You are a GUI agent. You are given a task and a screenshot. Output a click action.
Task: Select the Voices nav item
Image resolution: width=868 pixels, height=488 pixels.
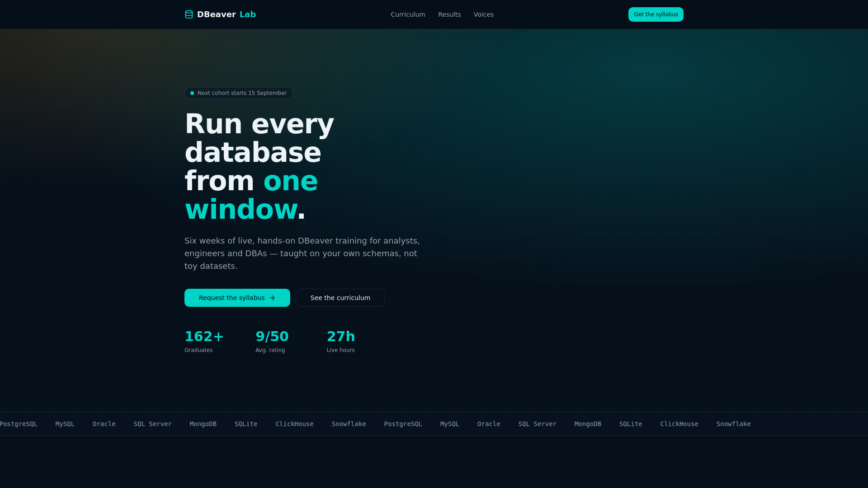(483, 14)
